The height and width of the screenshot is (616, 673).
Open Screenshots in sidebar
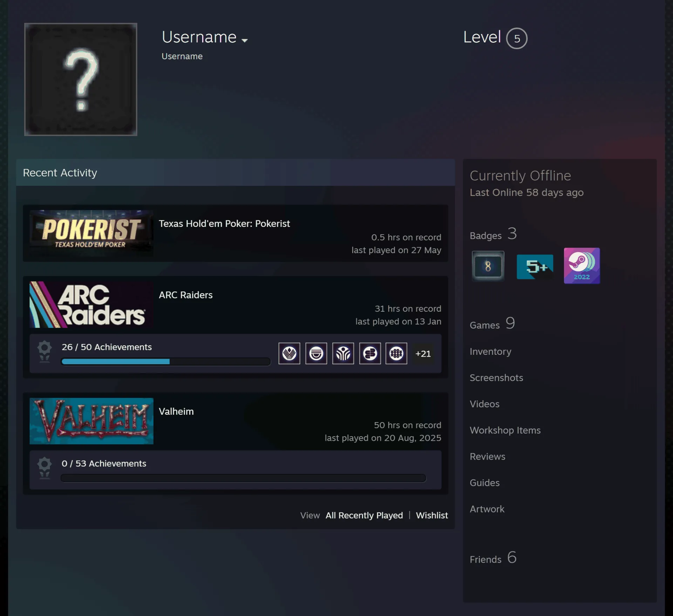[496, 378]
